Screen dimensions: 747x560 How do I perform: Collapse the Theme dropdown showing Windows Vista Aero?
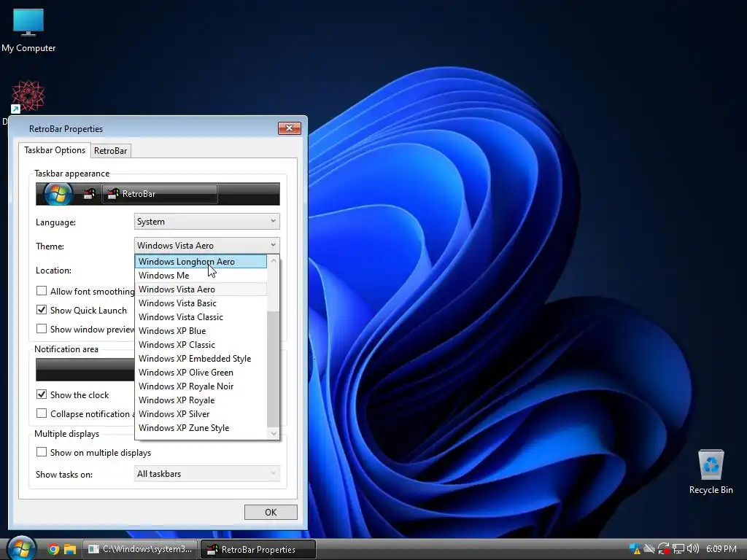point(206,245)
